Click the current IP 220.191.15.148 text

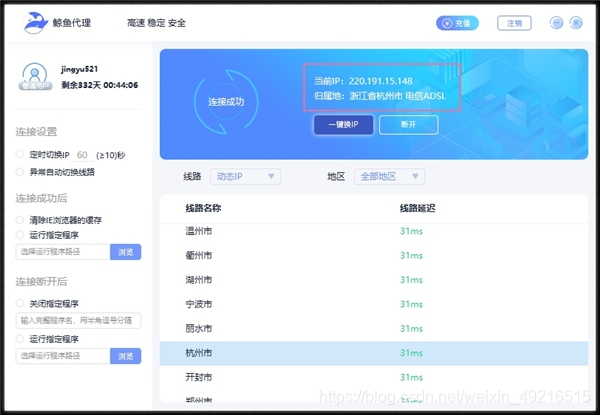[x=380, y=81]
